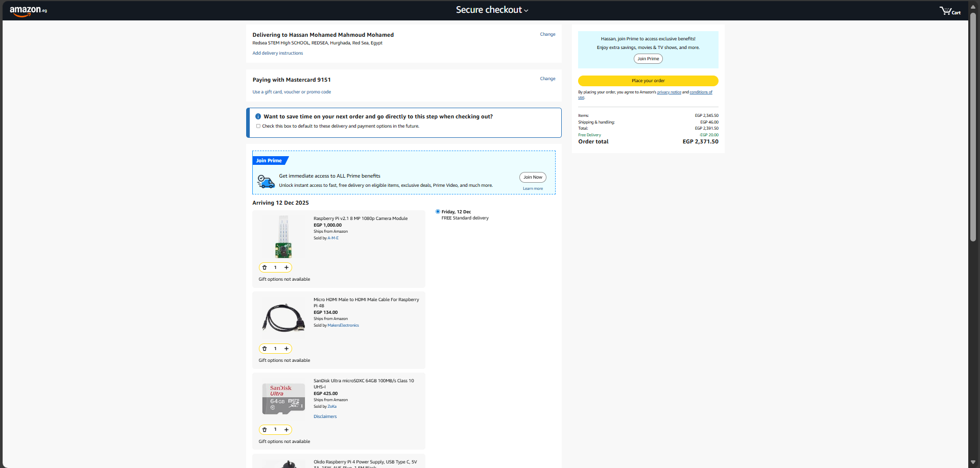Click the page vertical scrollbar

click(x=973, y=128)
